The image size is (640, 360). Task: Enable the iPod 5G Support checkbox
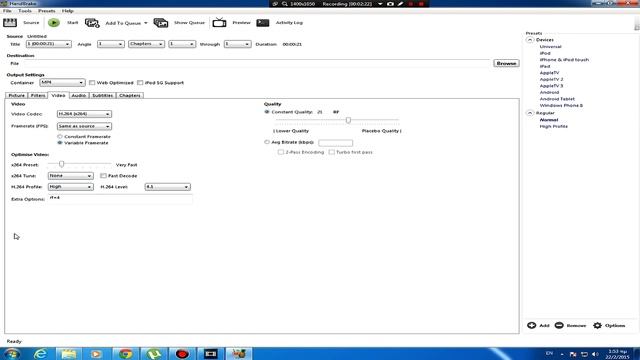(x=140, y=82)
